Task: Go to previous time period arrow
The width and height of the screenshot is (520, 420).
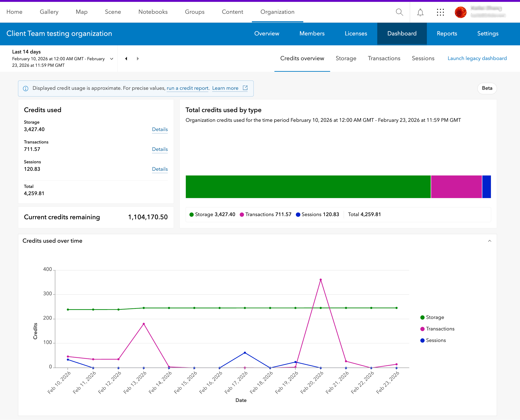Action: [x=126, y=59]
